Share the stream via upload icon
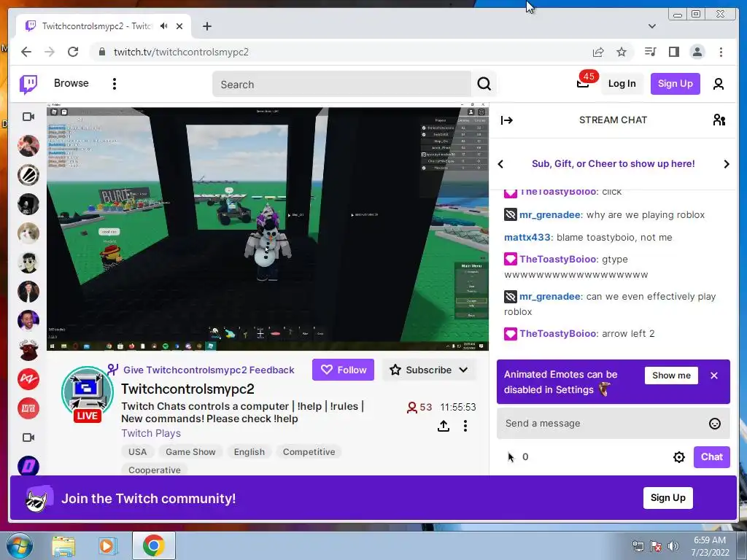The width and height of the screenshot is (747, 560). (x=444, y=426)
